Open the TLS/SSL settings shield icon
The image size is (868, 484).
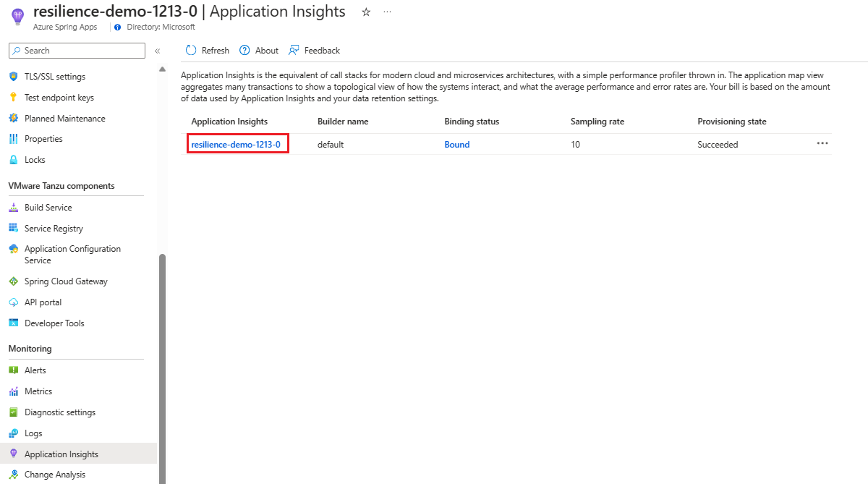tap(13, 77)
